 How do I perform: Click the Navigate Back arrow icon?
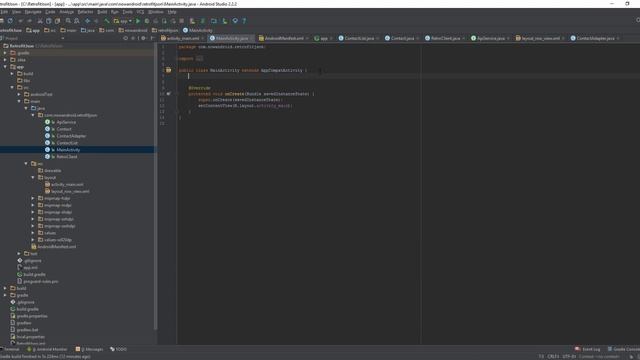(87, 21)
